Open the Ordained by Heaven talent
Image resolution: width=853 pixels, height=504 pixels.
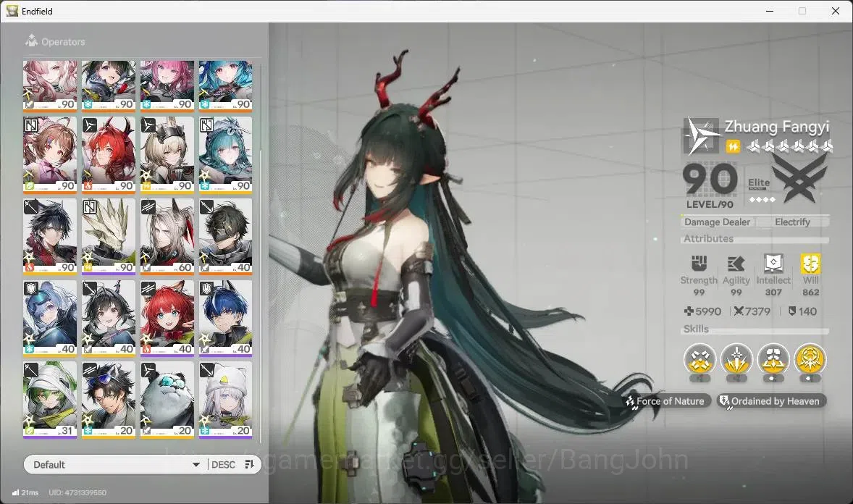click(x=770, y=401)
